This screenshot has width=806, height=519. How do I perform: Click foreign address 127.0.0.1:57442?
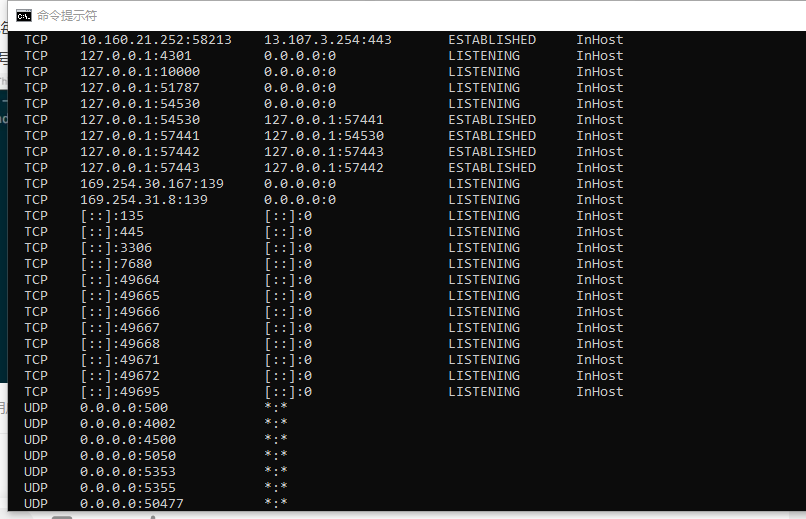coord(324,168)
